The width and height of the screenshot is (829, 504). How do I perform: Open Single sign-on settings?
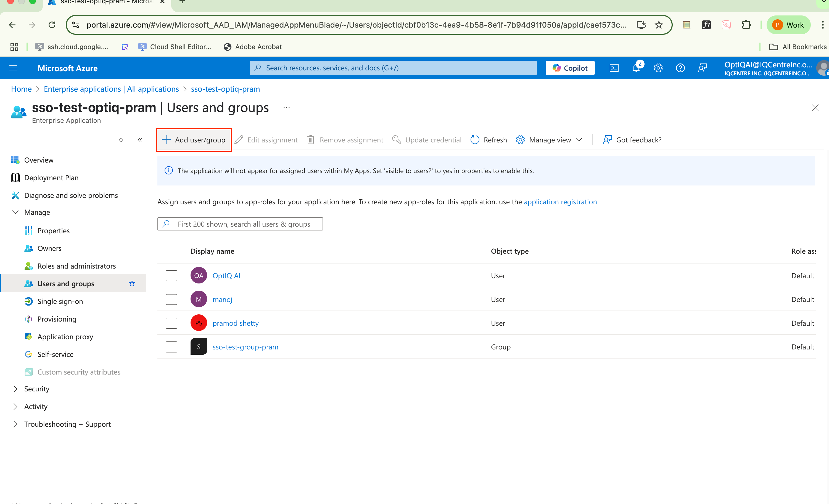(x=60, y=301)
